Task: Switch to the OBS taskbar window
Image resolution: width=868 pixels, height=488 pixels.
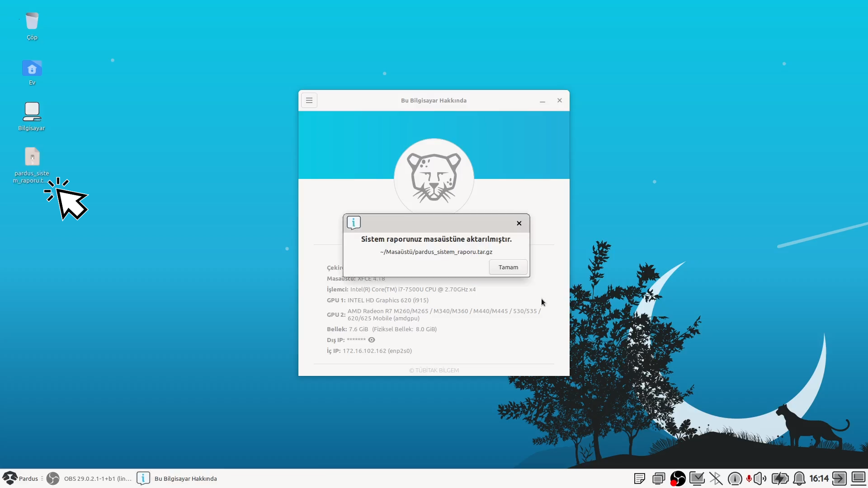Action: (x=90, y=479)
